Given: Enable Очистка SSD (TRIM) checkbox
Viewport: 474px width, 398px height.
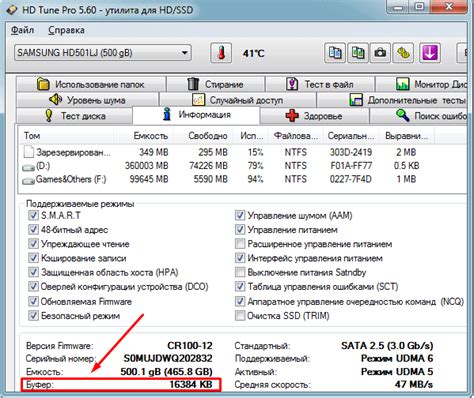Looking at the screenshot, I should pyautogui.click(x=240, y=316).
